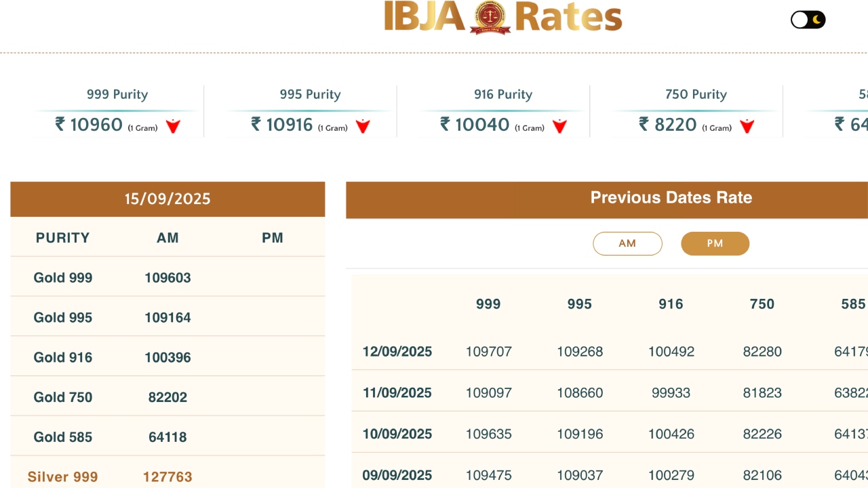Toggle the dark mode switch

coord(808,20)
